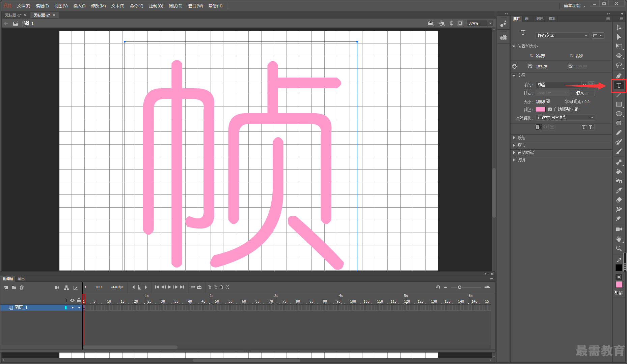Delete the selected layer

pos(22,287)
